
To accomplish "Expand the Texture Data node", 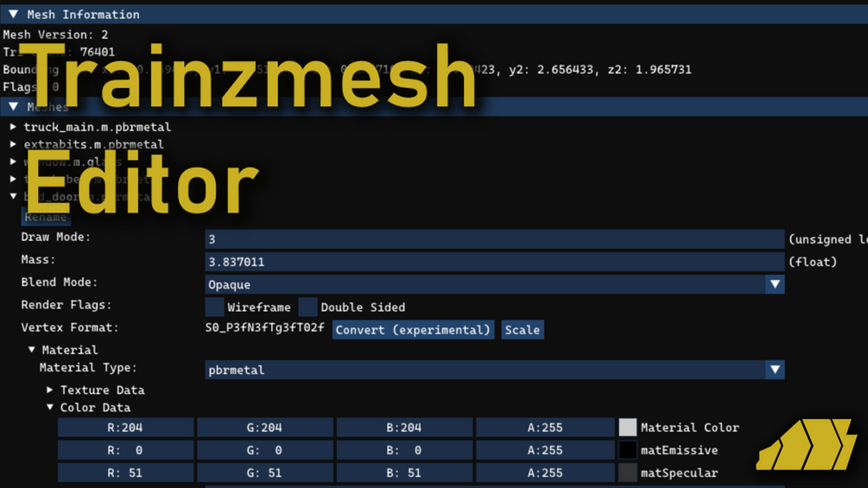I will coord(50,390).
